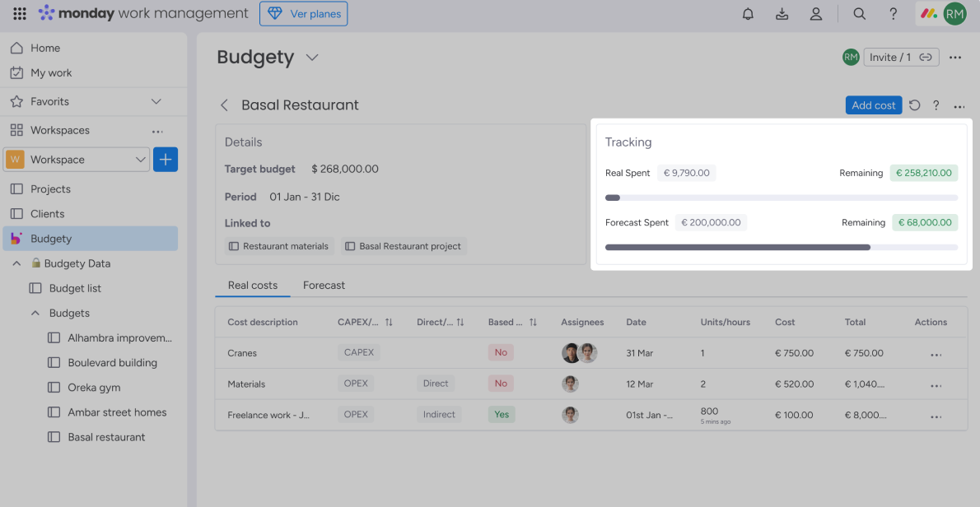The image size is (980, 507).
Task: Open the Budgety board title dropdown
Action: 311,57
